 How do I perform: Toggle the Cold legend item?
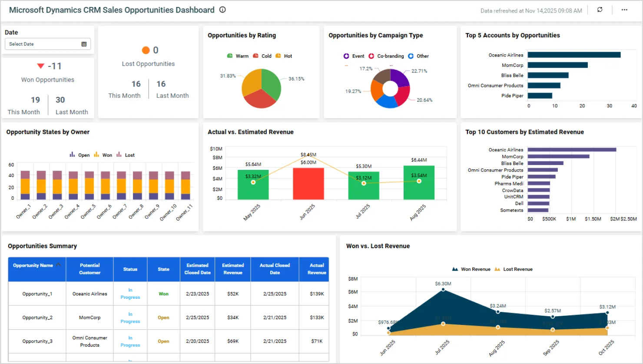pos(262,56)
